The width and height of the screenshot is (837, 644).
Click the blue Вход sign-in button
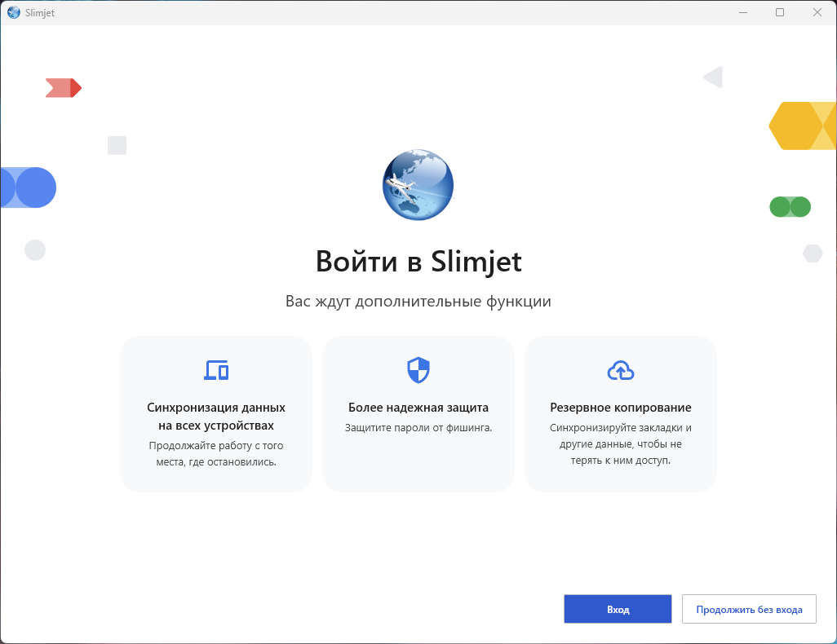pyautogui.click(x=618, y=609)
